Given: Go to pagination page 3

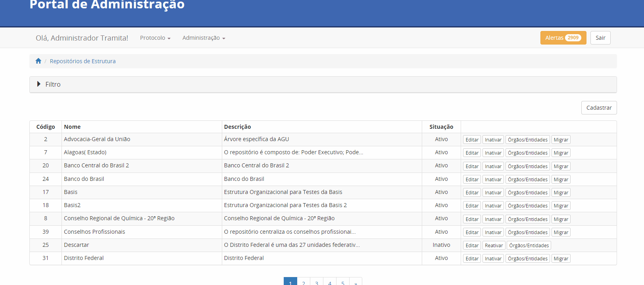Looking at the screenshot, I should (x=317, y=282).
